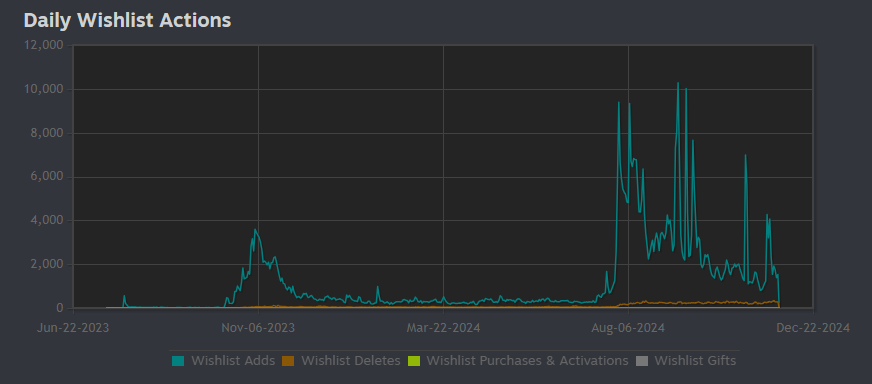Click the highest wishlist adds peak above 10,000
The image size is (872, 384).
point(678,83)
